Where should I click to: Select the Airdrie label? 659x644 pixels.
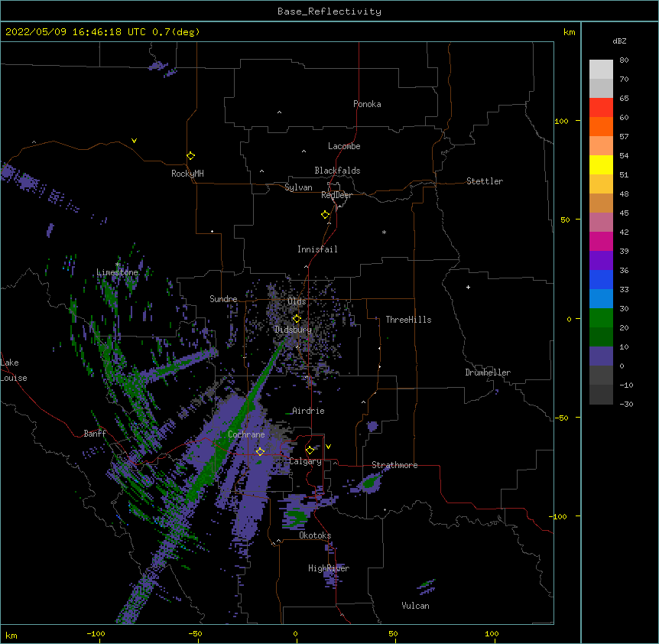pyautogui.click(x=308, y=411)
